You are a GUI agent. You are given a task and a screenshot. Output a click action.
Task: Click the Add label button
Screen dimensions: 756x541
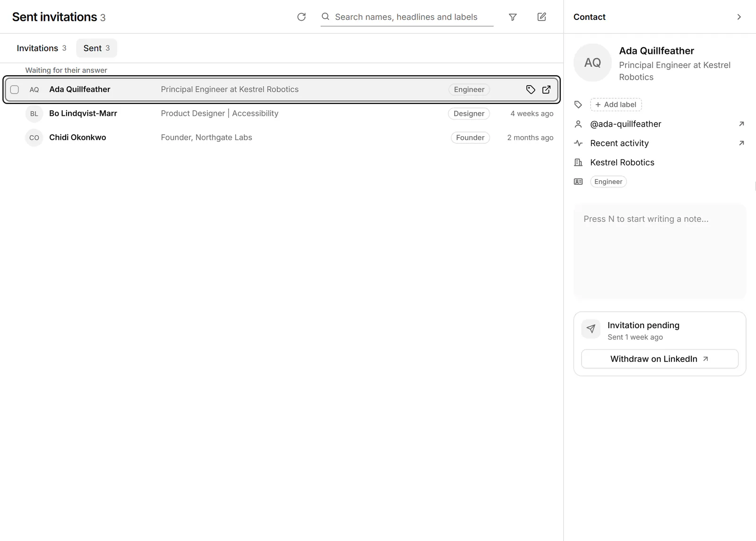pos(616,105)
